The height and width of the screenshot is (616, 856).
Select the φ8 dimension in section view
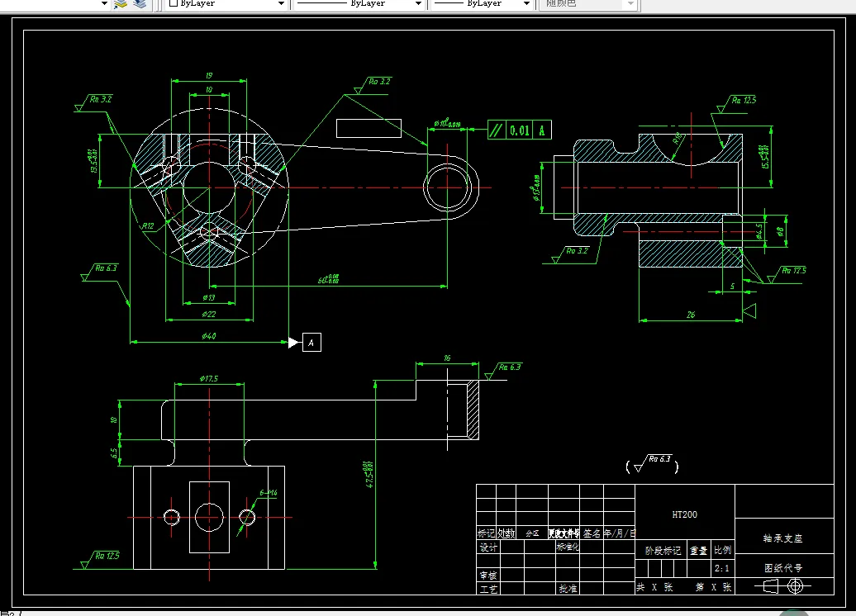(x=780, y=231)
